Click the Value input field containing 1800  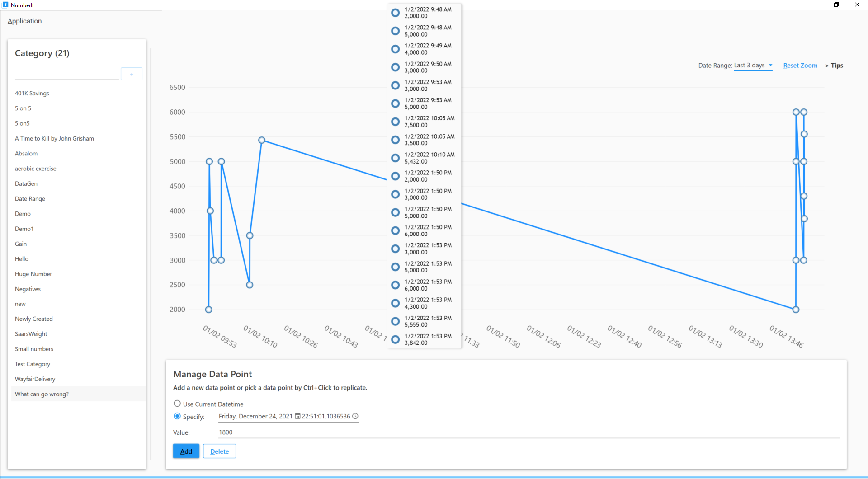pos(529,432)
